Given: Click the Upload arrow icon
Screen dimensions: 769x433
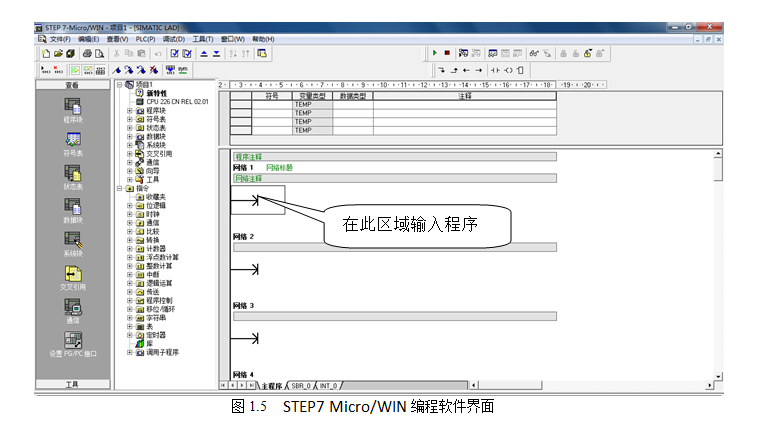Looking at the screenshot, I should coord(204,53).
